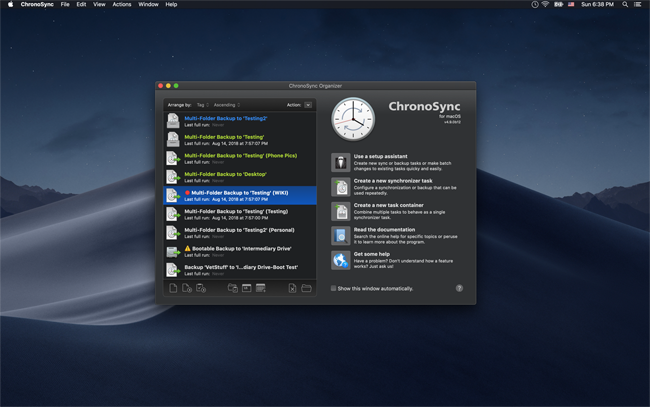Open the ChronoSync application menu
The image size is (650, 407).
tap(37, 5)
